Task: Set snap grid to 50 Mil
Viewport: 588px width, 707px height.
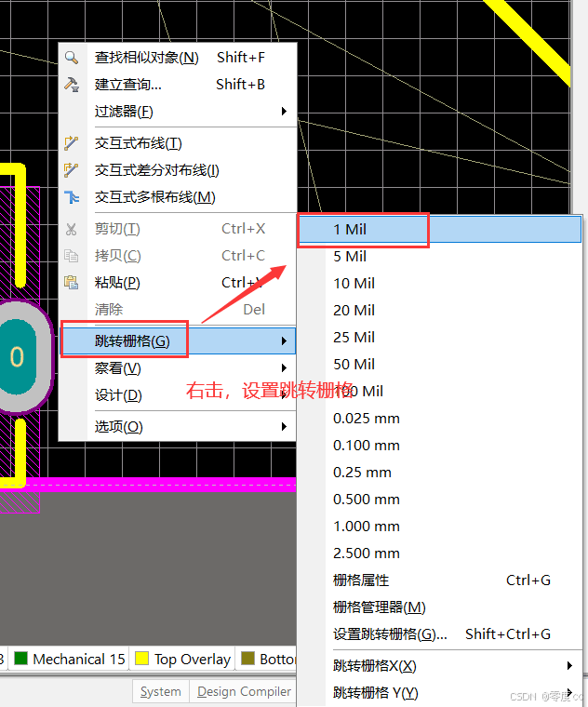Action: tap(440, 365)
